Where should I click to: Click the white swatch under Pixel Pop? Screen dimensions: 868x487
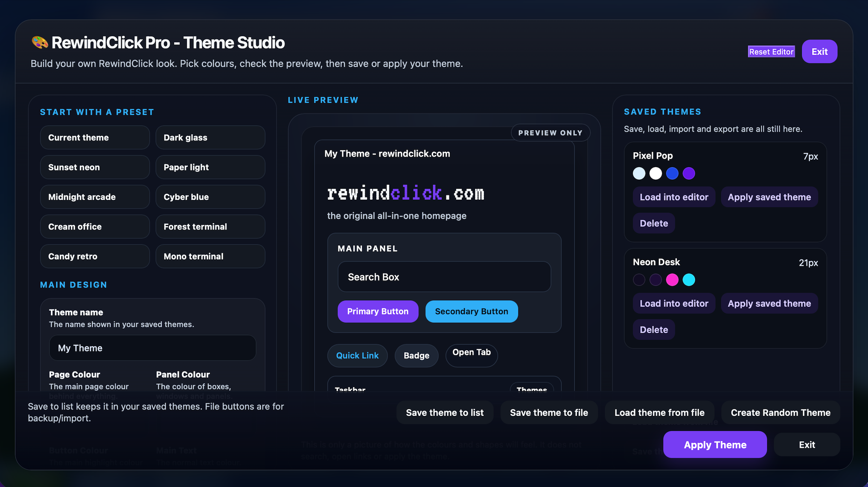[x=655, y=174]
